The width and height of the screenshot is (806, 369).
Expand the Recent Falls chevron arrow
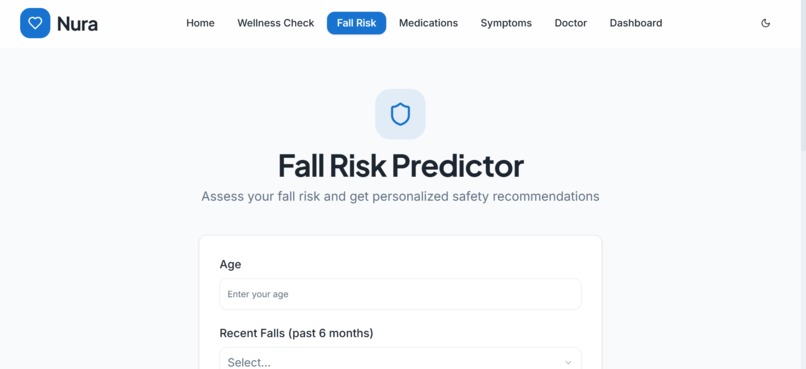tap(568, 362)
